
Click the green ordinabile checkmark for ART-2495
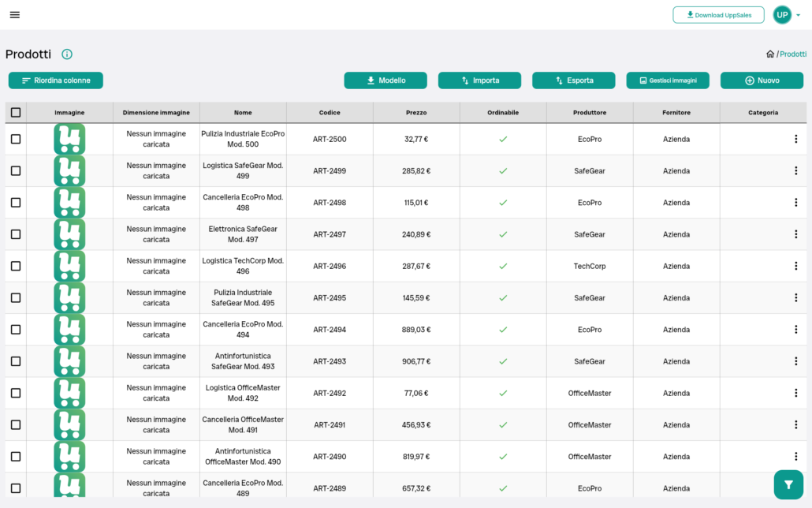coord(503,297)
